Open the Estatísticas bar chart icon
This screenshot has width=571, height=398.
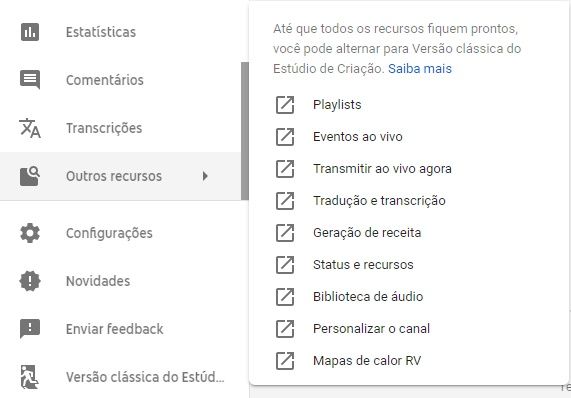(x=30, y=32)
